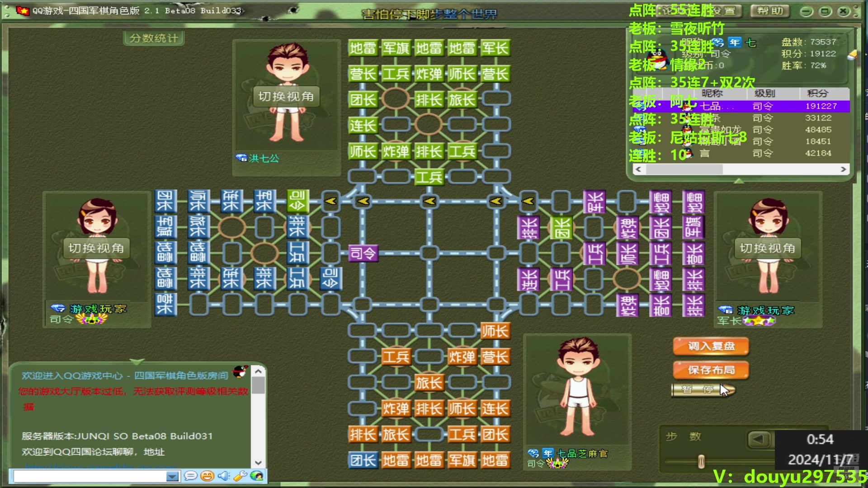Select the lone green 工兵 below the top camp
Image resolution: width=868 pixels, height=488 pixels.
[x=429, y=177]
